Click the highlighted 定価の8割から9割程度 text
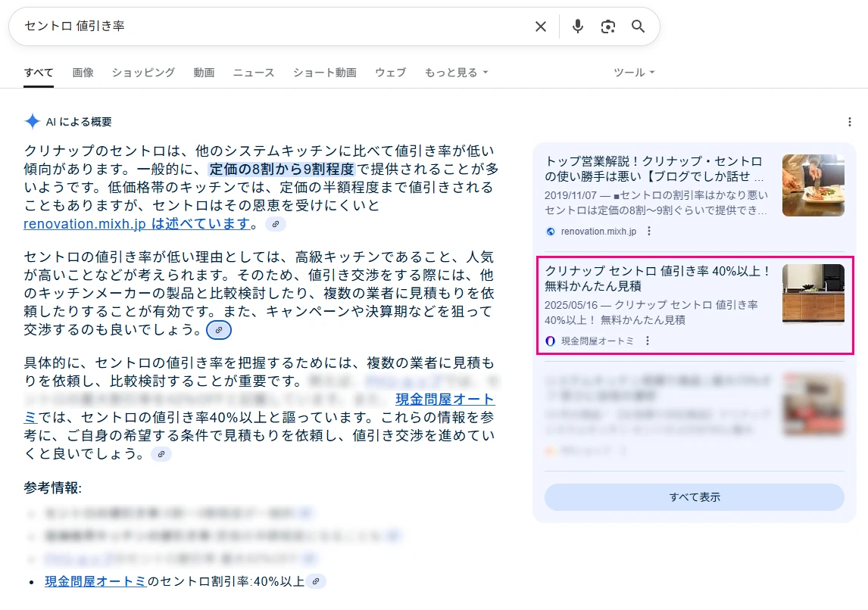 [x=282, y=169]
